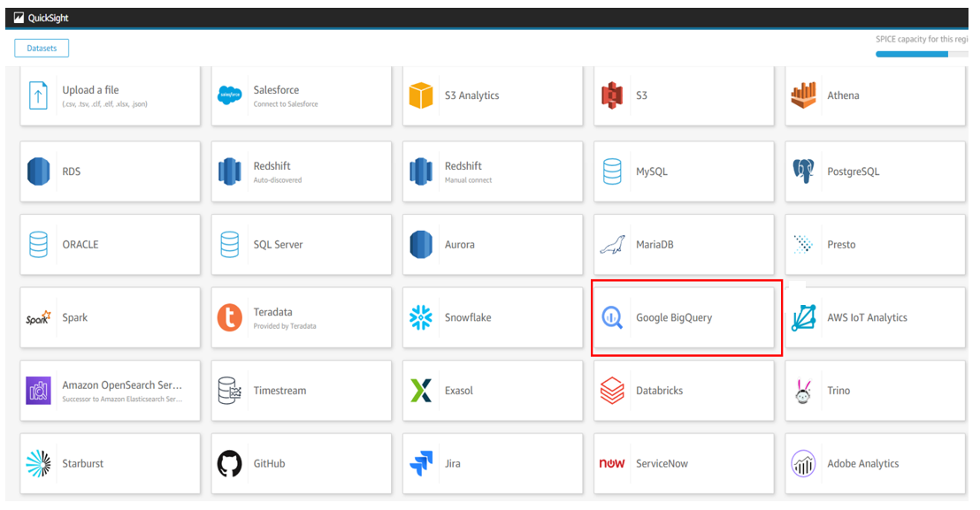Screen dimensions: 980x510
Task: Click the "Connect to Salesforce" subtitle
Action: click(x=286, y=104)
